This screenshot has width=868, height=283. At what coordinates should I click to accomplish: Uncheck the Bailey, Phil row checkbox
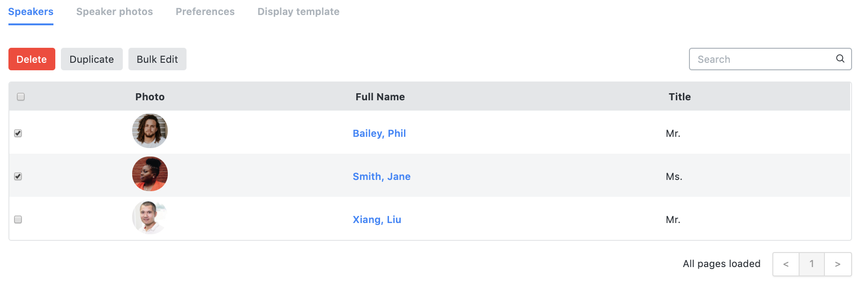18,133
